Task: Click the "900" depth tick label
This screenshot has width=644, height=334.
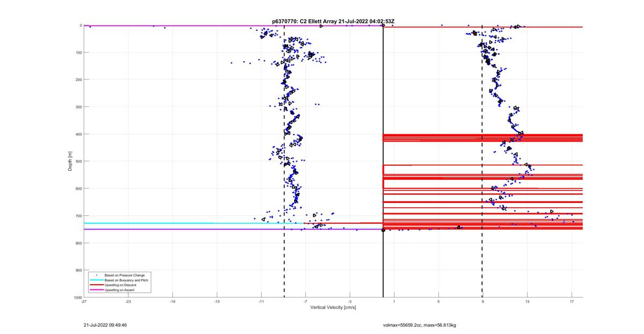Action: 78,270
